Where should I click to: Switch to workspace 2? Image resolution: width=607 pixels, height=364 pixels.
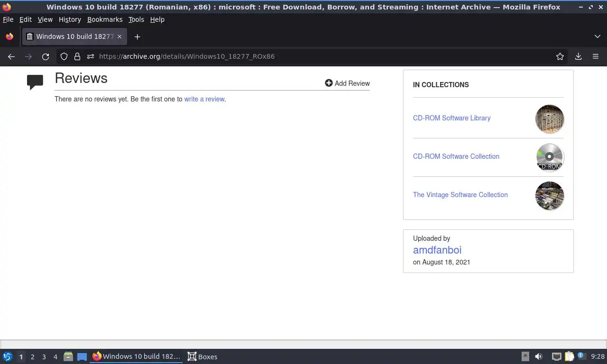32,357
